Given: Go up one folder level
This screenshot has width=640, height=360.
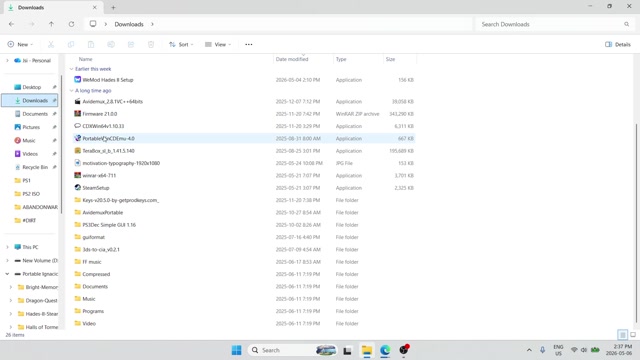Looking at the screenshot, I should click(51, 24).
